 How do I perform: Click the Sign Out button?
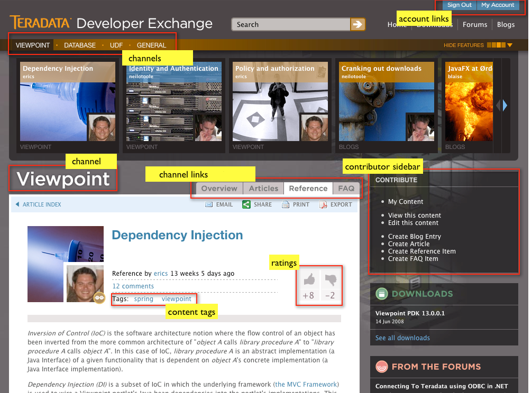pos(460,5)
